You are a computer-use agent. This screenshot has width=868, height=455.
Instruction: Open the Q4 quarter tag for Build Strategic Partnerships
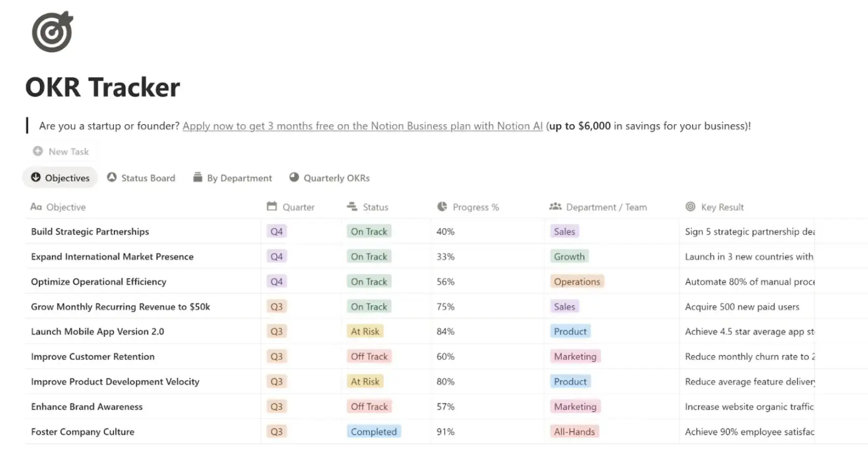point(276,231)
